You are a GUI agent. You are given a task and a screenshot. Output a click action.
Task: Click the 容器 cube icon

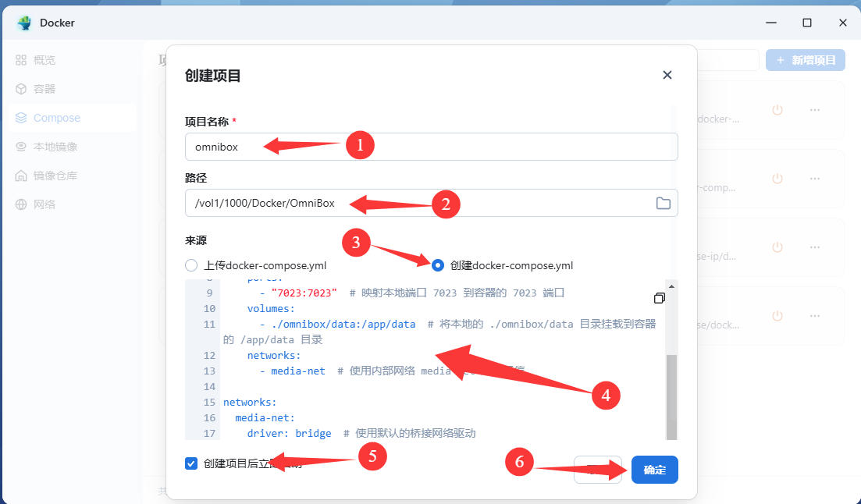click(x=21, y=89)
